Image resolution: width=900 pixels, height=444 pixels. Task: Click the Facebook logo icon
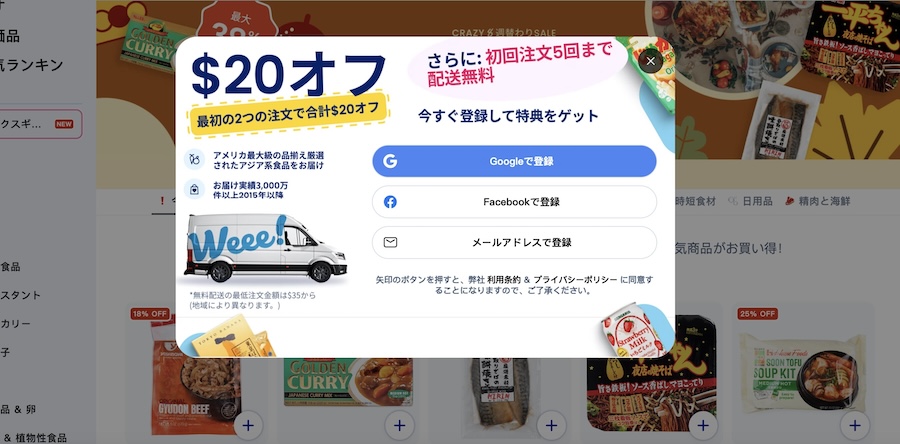point(390,202)
